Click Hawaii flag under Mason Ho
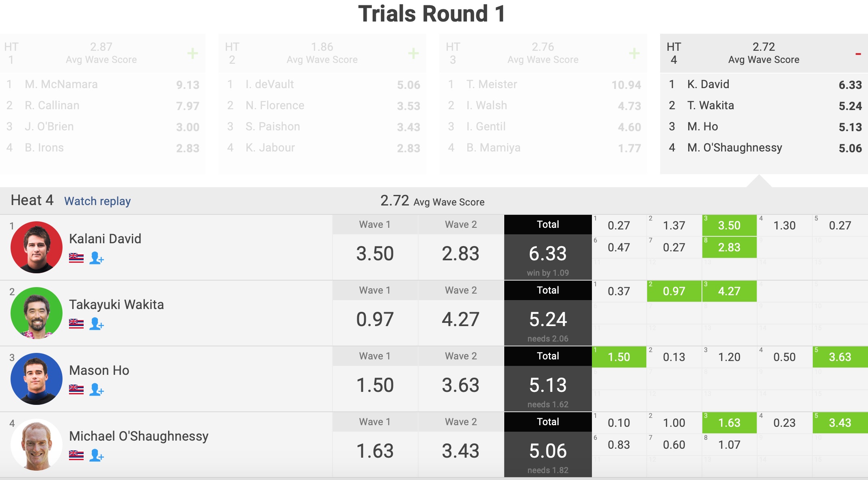 [76, 389]
